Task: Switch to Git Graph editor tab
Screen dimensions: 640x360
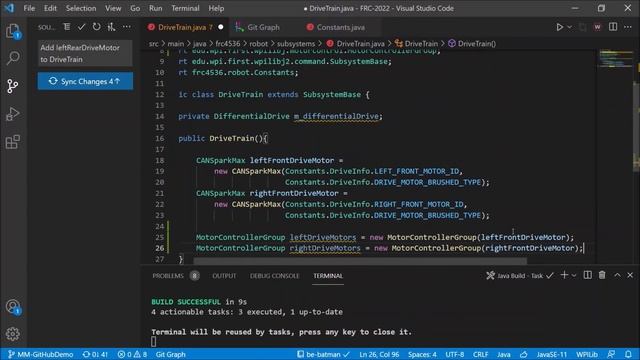Action: coord(263,27)
